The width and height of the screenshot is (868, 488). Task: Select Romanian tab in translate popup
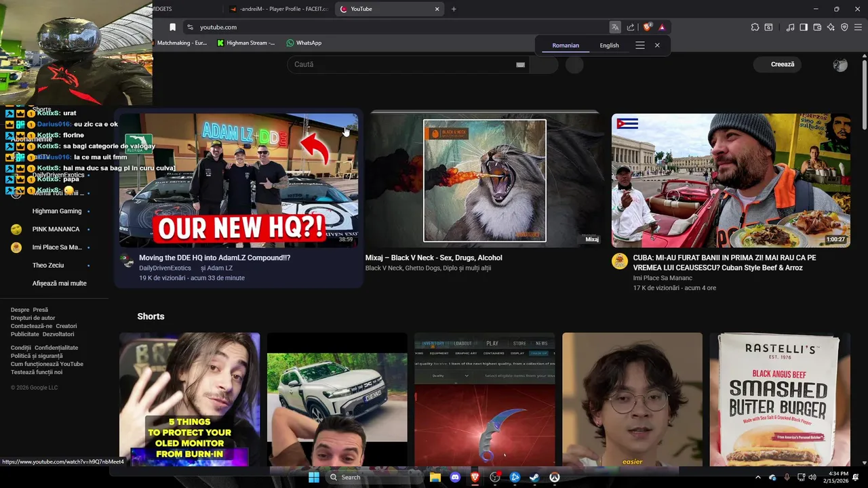[x=566, y=45]
